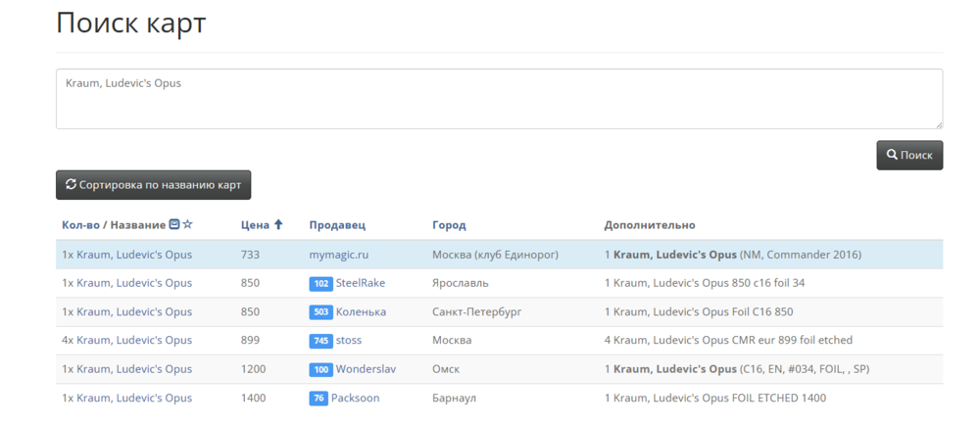
Task: Open seller Packsoon's profile link
Action: pyautogui.click(x=355, y=399)
